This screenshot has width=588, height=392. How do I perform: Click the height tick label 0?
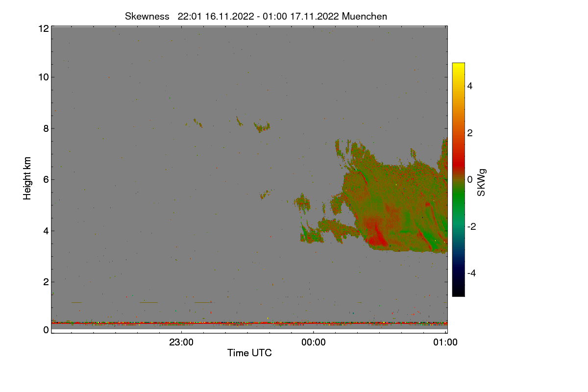pyautogui.click(x=46, y=330)
